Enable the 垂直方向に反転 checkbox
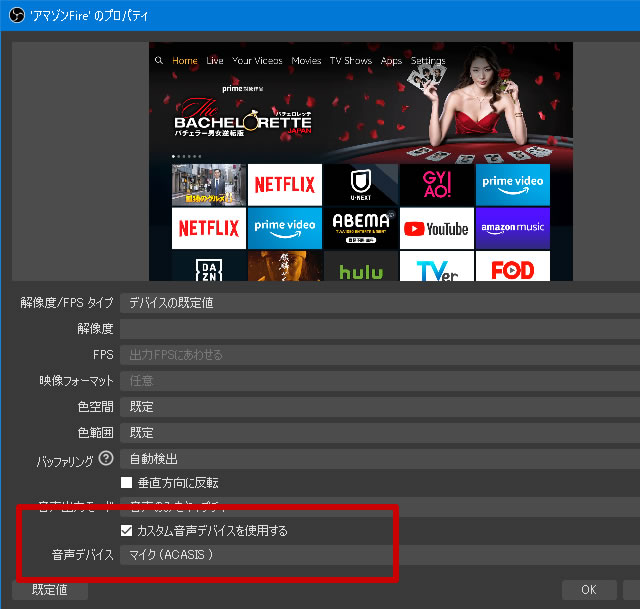 pos(127,483)
